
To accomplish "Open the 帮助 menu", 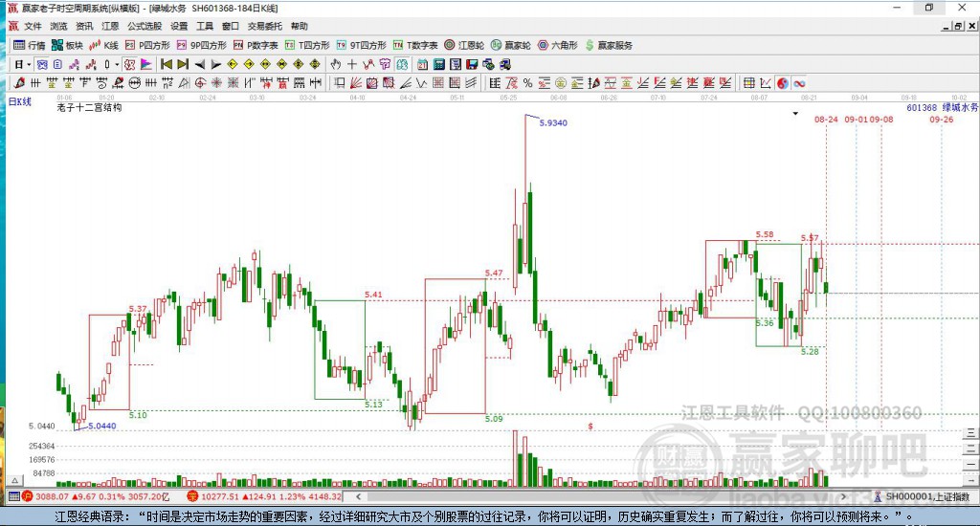I will coord(299,26).
